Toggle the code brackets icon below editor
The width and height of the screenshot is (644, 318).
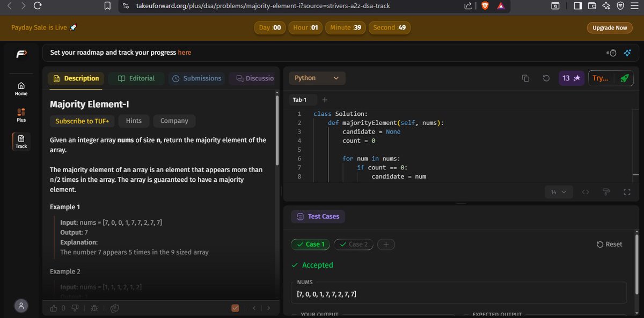pyautogui.click(x=586, y=192)
